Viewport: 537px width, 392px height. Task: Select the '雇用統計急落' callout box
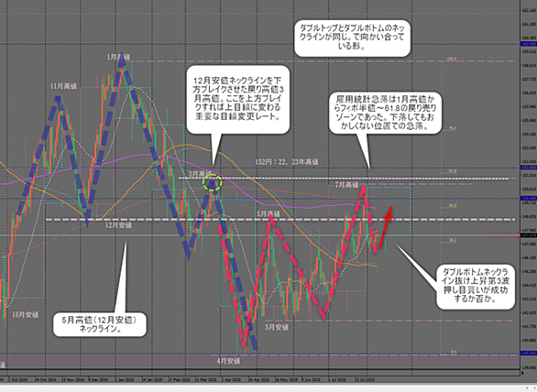coord(385,113)
